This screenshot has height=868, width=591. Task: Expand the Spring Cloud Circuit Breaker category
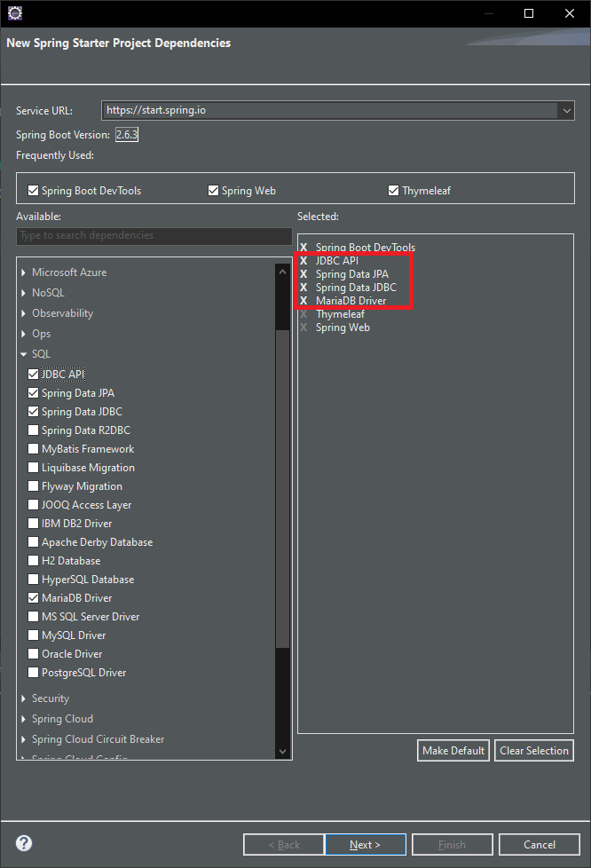pos(23,739)
